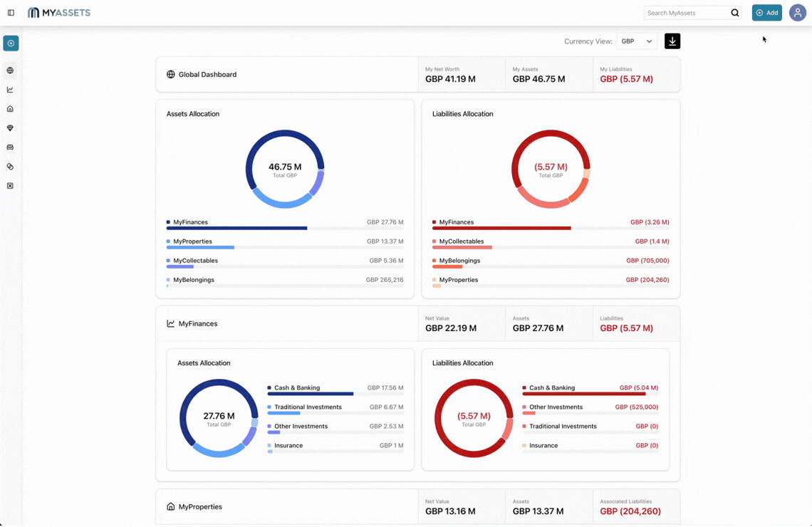This screenshot has height=527, width=812.
Task: Open the MyFinances section header
Action: click(197, 324)
